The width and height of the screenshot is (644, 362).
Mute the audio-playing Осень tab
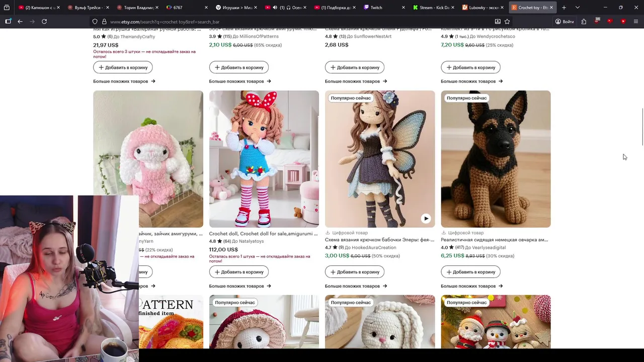275,8
